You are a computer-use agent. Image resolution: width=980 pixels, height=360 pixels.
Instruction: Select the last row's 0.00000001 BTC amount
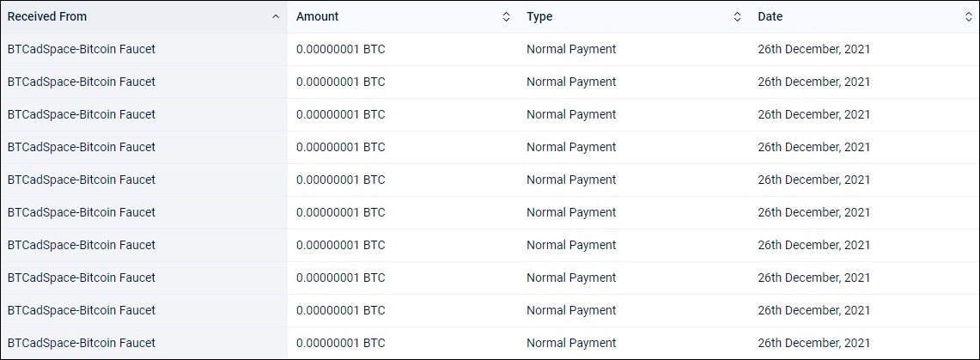(341, 343)
